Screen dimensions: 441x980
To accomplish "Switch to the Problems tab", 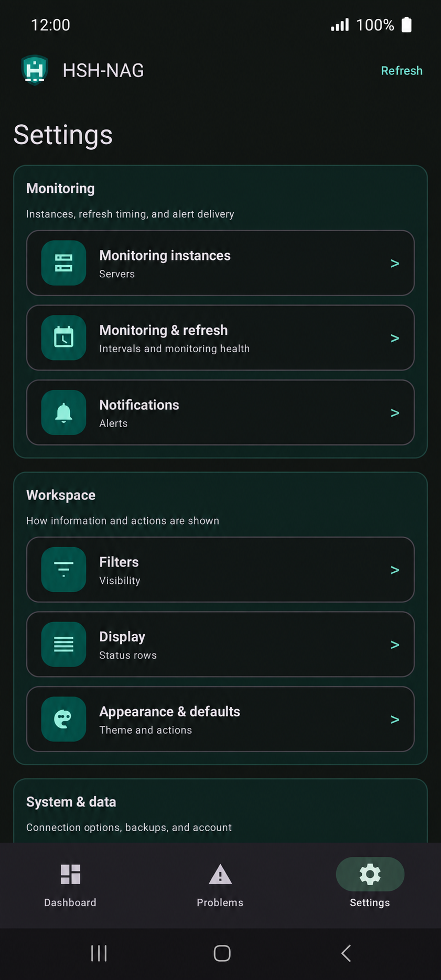I will pos(220,886).
